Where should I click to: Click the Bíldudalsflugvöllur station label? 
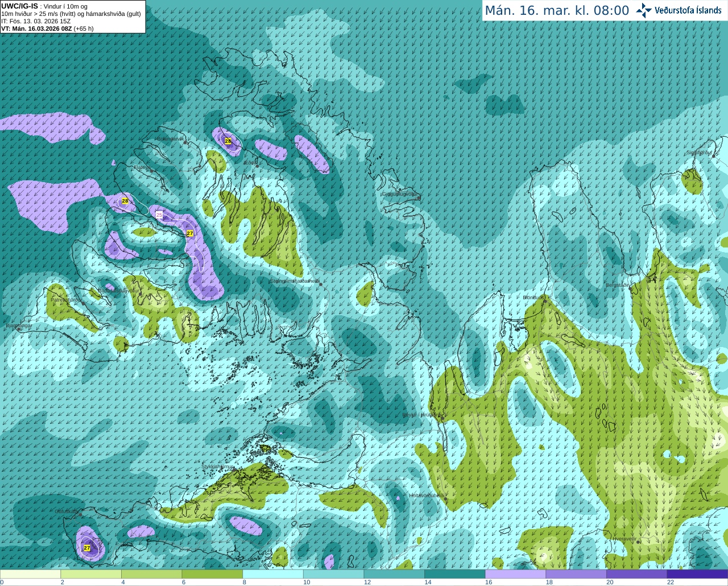pyautogui.click(x=118, y=290)
